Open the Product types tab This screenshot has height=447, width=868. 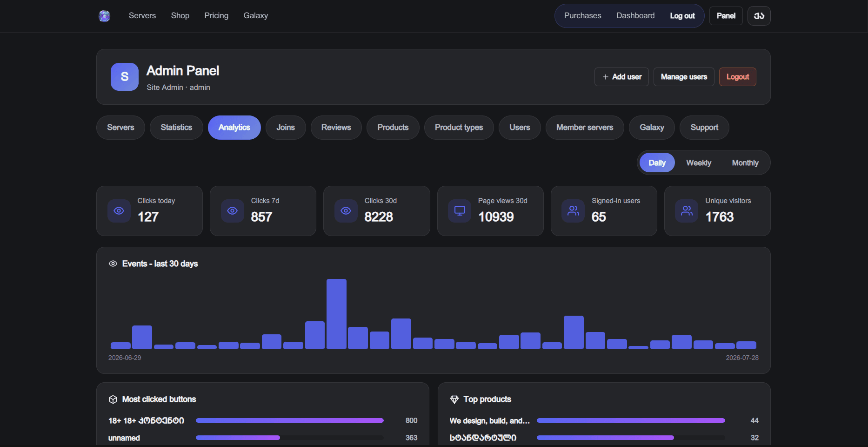point(459,128)
